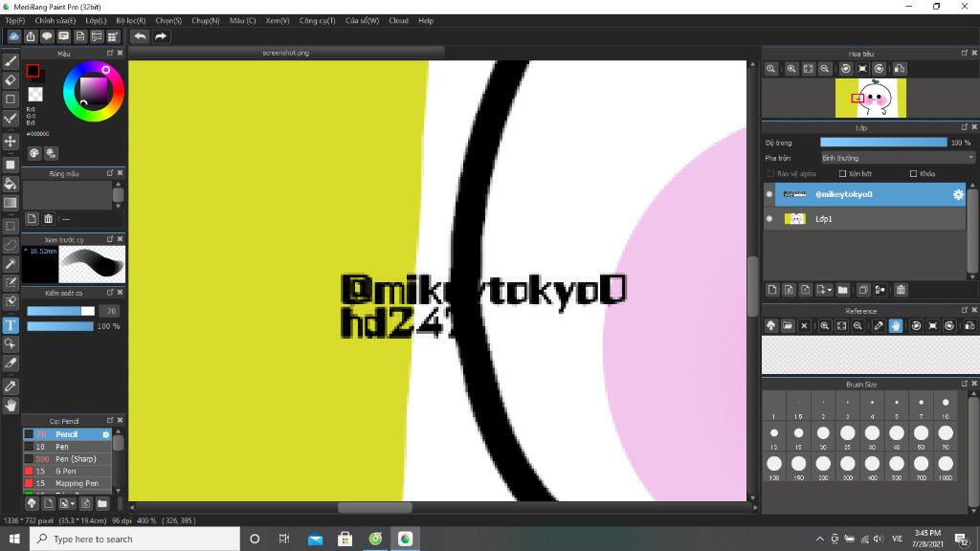The width and height of the screenshot is (980, 551).
Task: Select the rectangular Select tool
Action: click(x=11, y=226)
